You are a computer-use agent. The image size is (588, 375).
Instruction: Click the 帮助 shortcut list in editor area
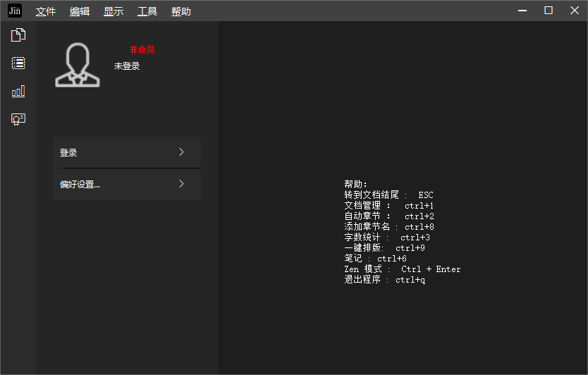tap(400, 232)
